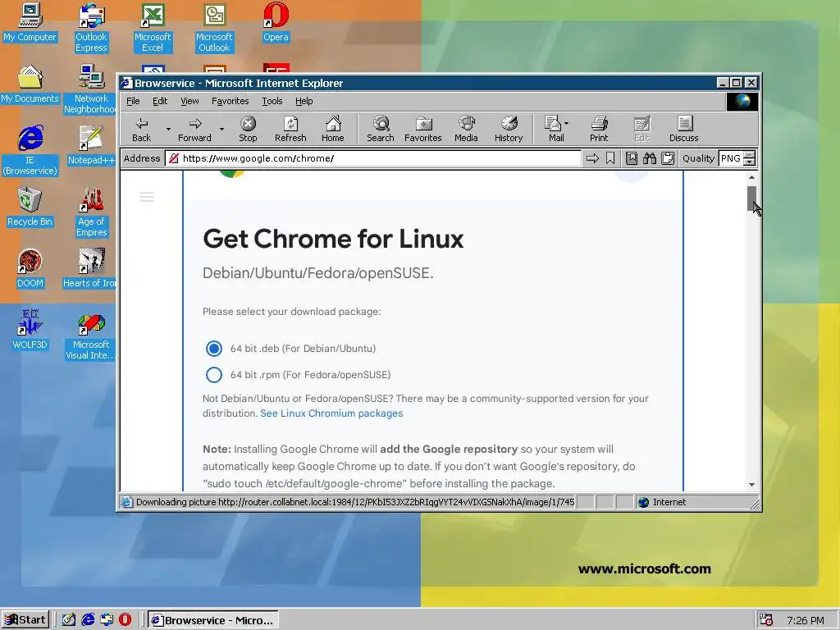Select the IE (Browservice) desktop icon
Image resolution: width=840 pixels, height=630 pixels.
pos(30,151)
